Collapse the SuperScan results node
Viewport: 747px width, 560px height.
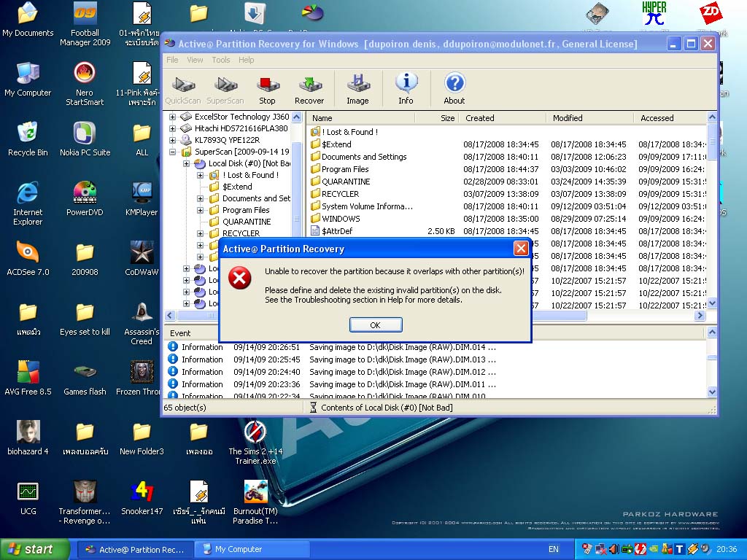point(172,152)
